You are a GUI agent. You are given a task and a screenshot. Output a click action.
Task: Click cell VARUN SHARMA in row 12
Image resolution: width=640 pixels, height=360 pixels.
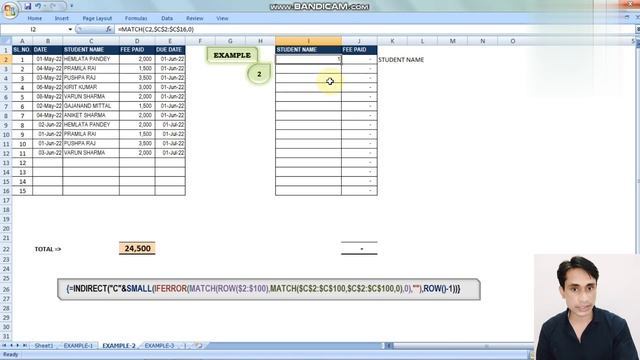[91, 153]
